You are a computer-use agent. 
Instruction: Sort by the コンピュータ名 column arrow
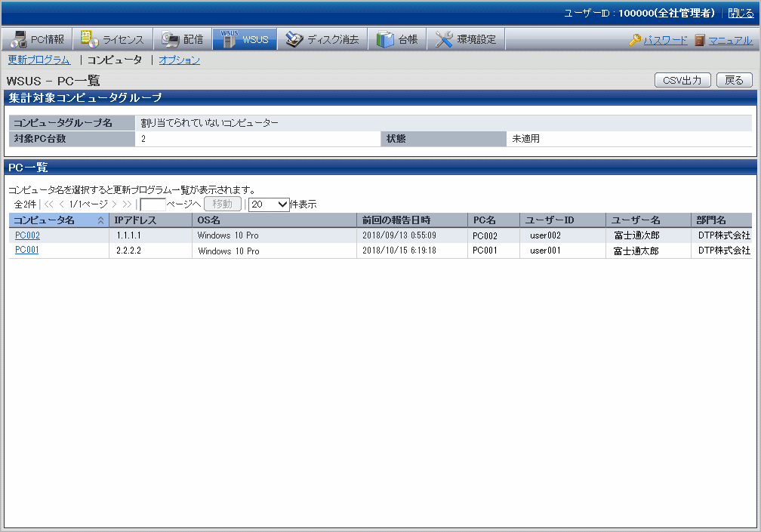tap(100, 220)
